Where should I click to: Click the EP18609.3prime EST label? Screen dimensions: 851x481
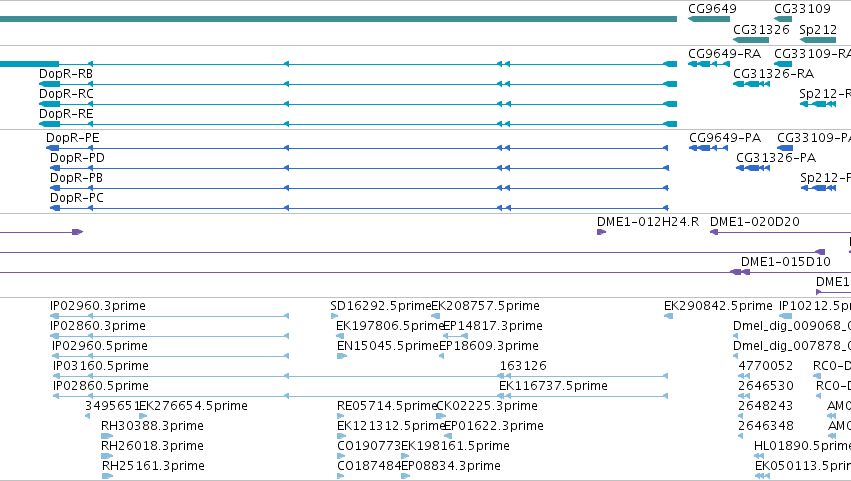(x=489, y=346)
